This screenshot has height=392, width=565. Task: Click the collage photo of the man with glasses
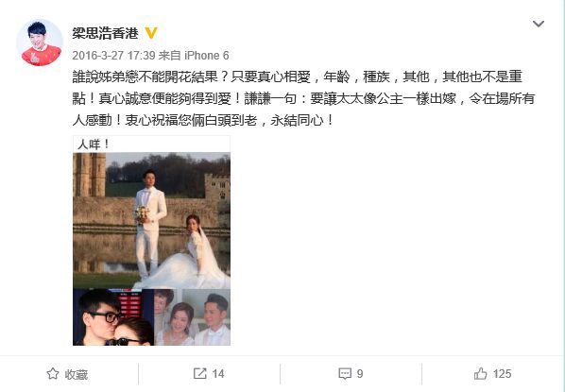coord(113,317)
